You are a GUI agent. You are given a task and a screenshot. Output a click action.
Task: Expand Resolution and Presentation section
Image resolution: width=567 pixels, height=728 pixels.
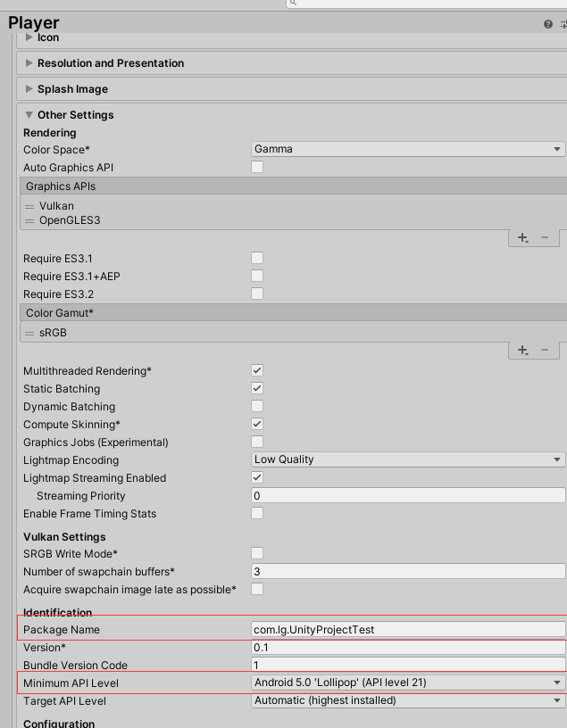[x=29, y=62]
